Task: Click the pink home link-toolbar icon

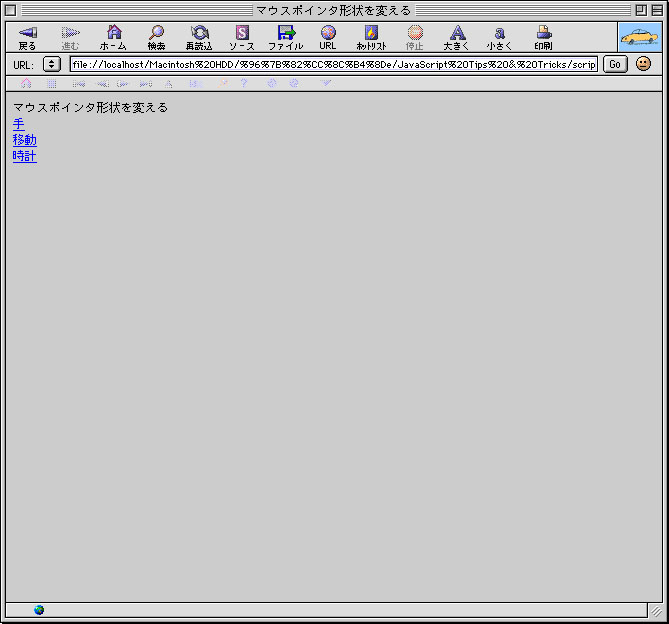Action: click(x=26, y=83)
